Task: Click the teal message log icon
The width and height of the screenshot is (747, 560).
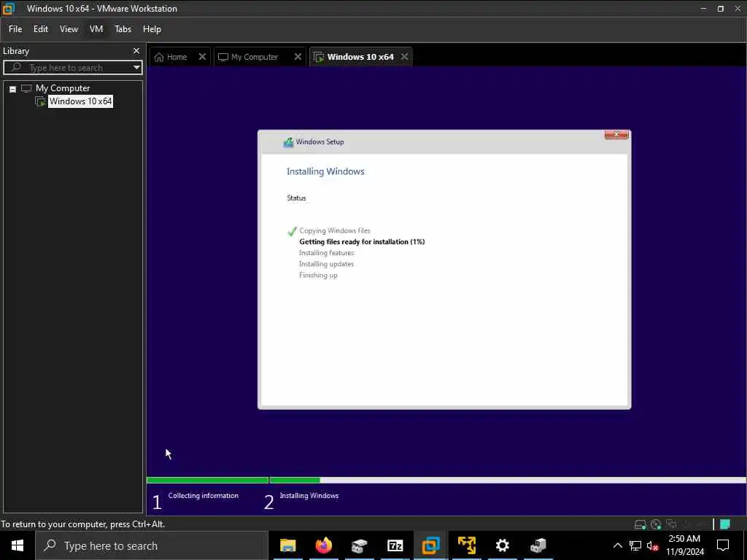Action: click(725, 524)
